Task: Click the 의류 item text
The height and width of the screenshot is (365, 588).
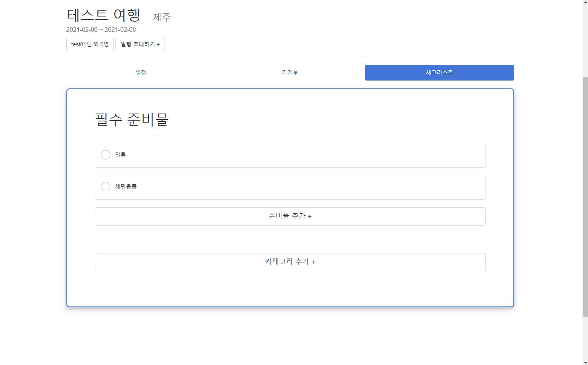Action: click(x=120, y=155)
